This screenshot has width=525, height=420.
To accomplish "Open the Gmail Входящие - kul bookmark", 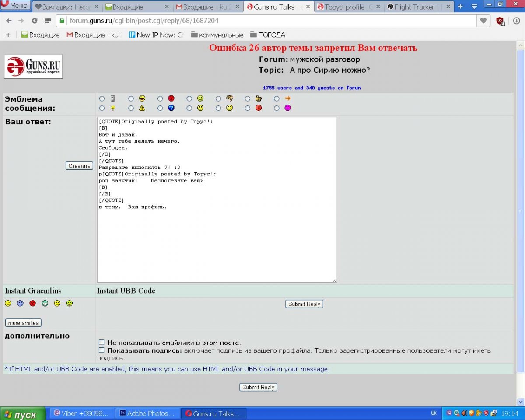I will pos(94,35).
